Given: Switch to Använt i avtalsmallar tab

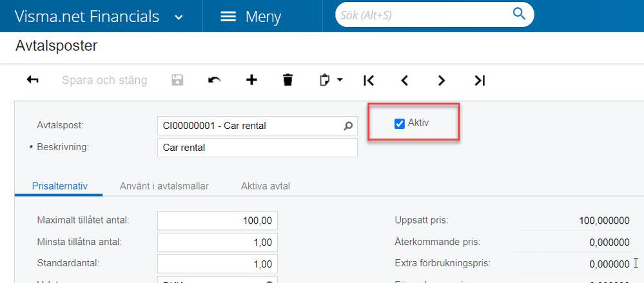Looking at the screenshot, I should [164, 186].
